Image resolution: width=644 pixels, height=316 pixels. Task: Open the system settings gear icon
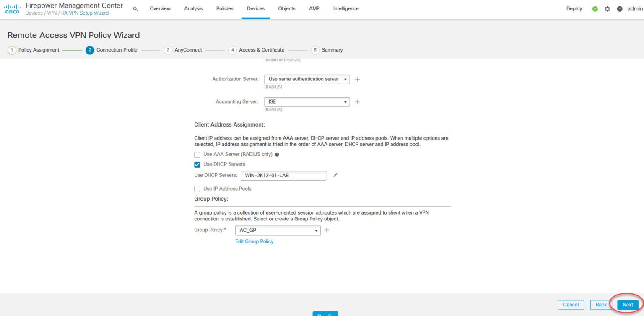607,8
